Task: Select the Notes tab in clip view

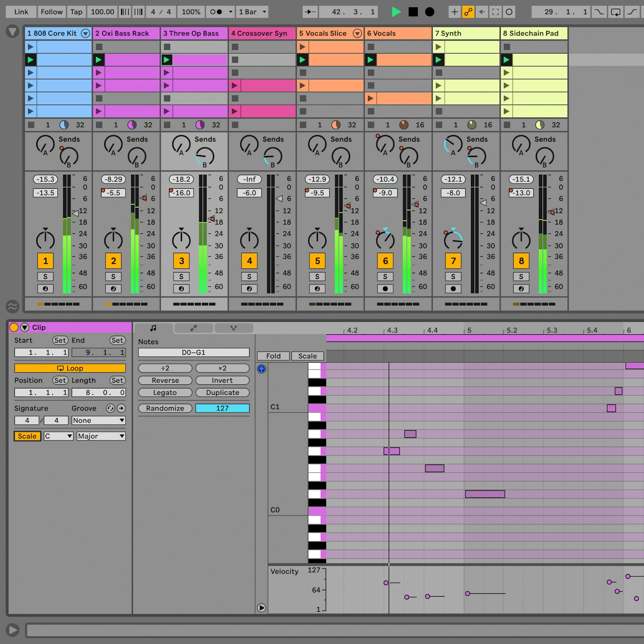Action: (153, 328)
